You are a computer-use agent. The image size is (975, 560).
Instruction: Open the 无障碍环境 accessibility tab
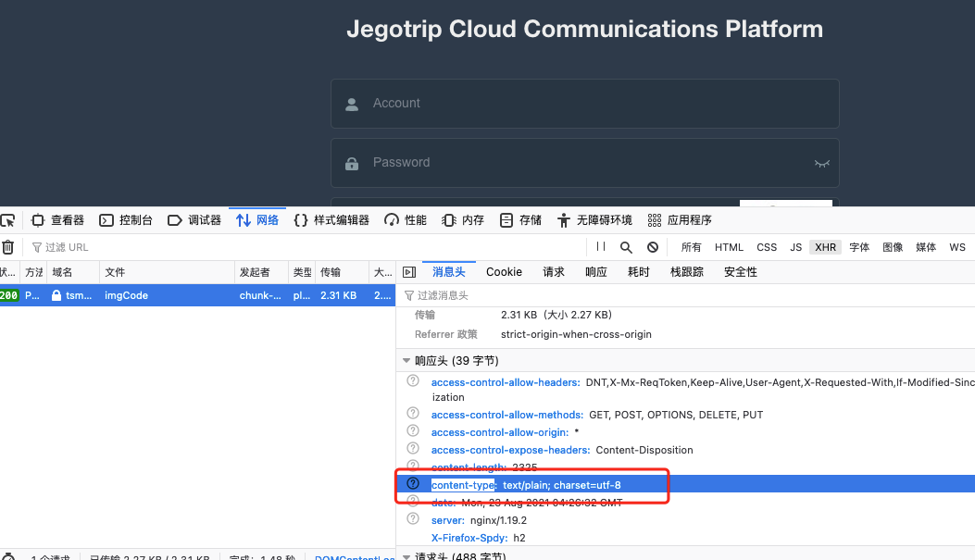(x=594, y=220)
